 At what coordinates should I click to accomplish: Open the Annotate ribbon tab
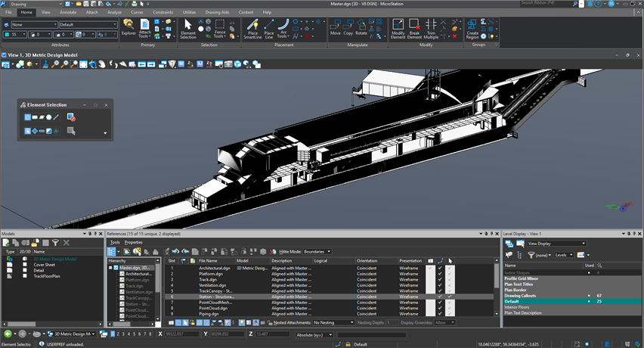click(68, 12)
